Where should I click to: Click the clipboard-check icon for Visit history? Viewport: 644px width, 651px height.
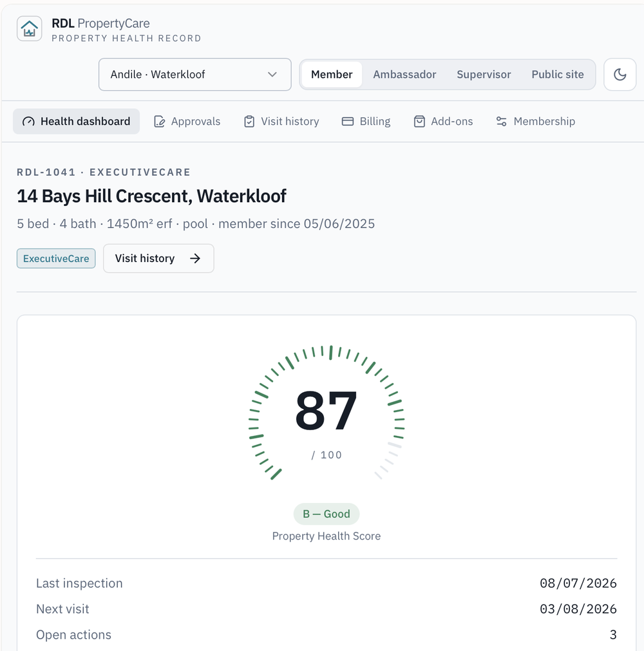point(249,121)
